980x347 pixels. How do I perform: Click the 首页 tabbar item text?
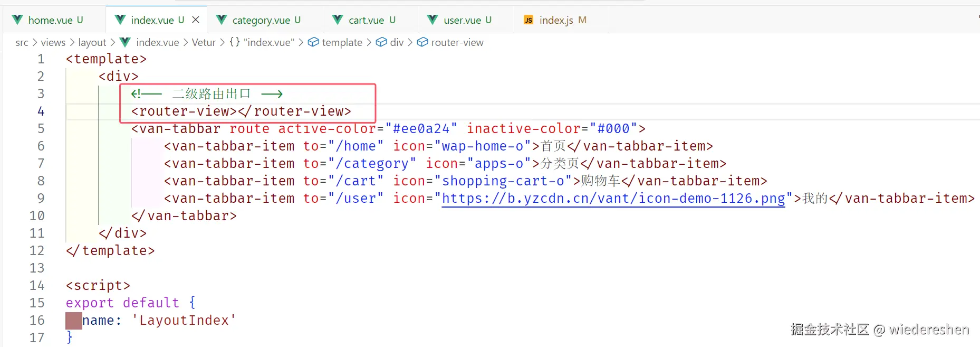tap(553, 146)
